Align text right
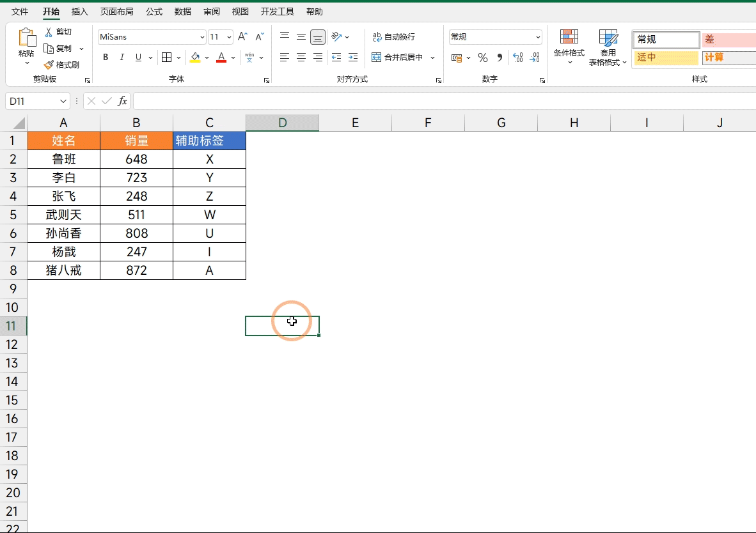 tap(318, 58)
